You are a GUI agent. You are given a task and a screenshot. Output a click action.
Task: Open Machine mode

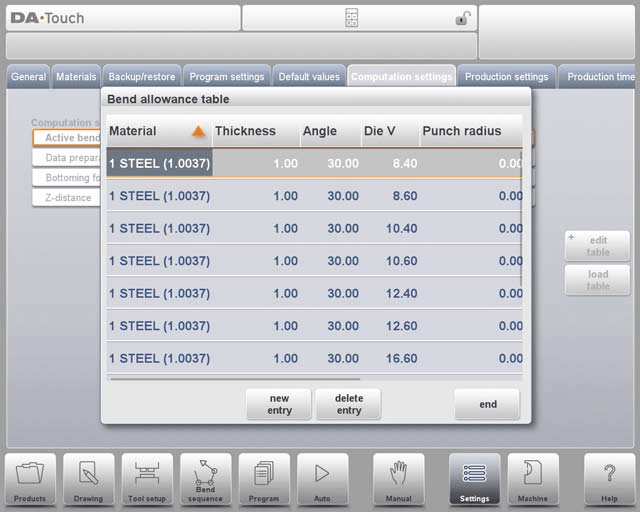(533, 479)
